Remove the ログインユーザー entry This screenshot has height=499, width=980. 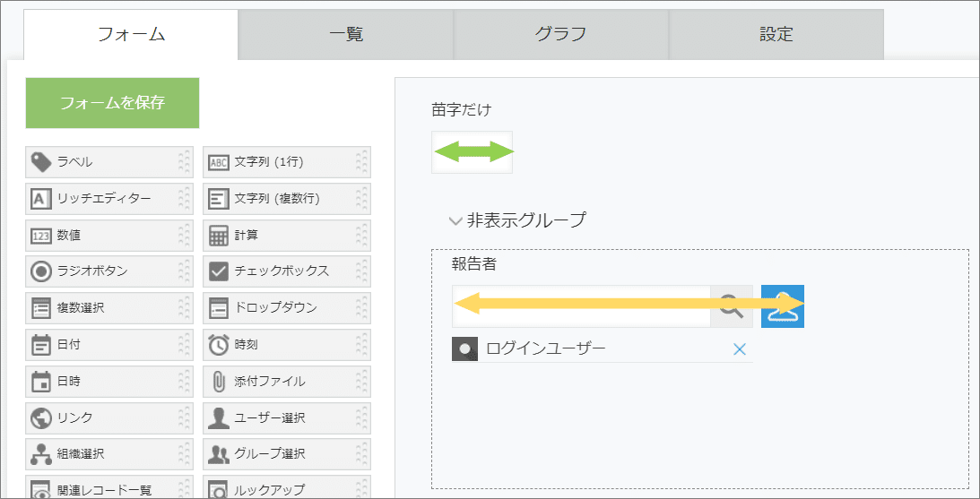coord(740,349)
